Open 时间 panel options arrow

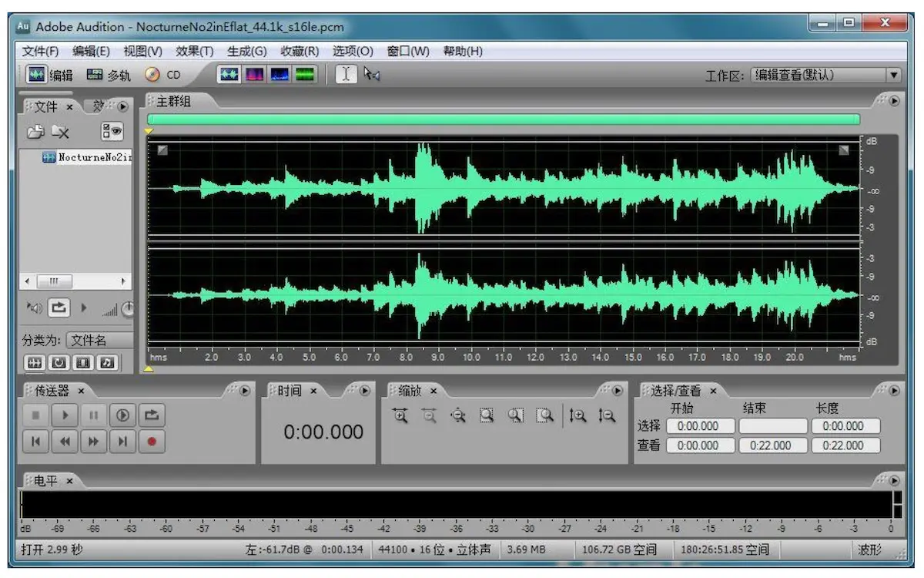point(365,391)
